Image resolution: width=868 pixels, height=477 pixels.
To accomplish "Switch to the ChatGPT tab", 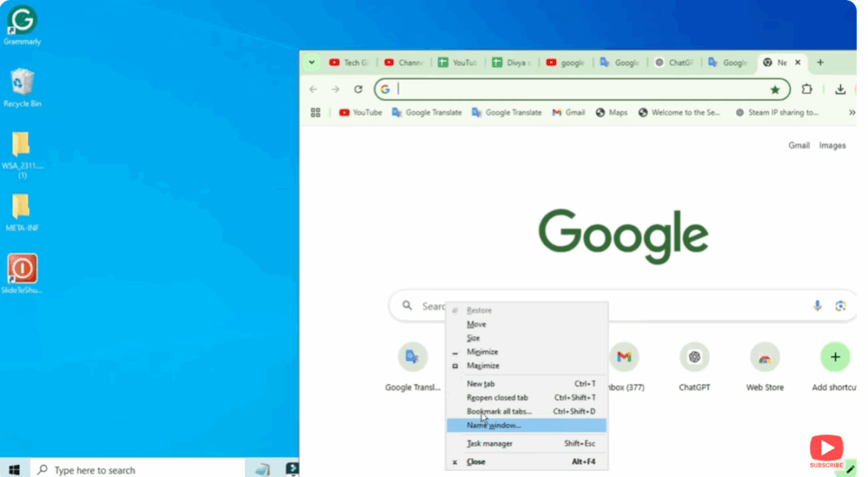I will (x=674, y=63).
